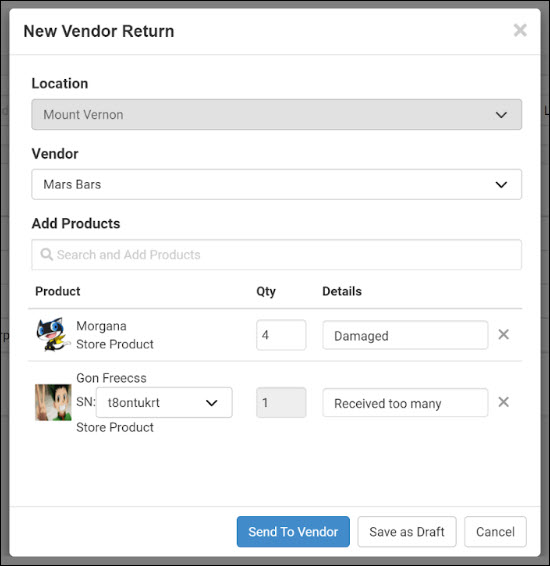The height and width of the screenshot is (566, 550).
Task: Close the New Vendor Return dialog
Action: pos(520,30)
